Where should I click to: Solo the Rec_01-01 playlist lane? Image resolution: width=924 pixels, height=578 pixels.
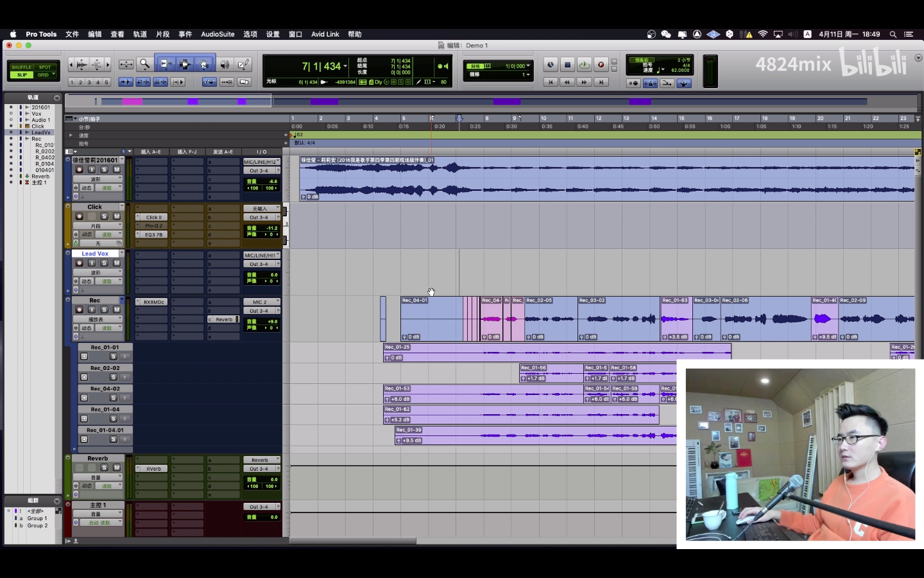point(114,356)
